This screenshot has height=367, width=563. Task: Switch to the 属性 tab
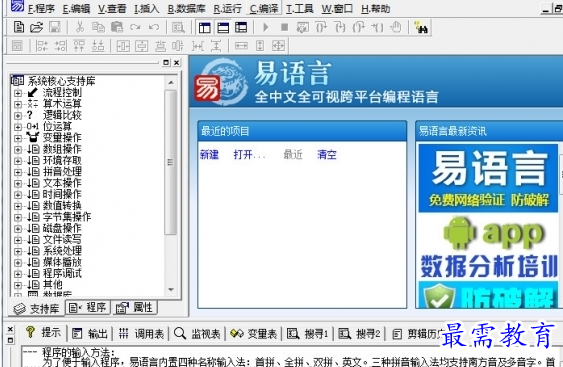pos(135,307)
